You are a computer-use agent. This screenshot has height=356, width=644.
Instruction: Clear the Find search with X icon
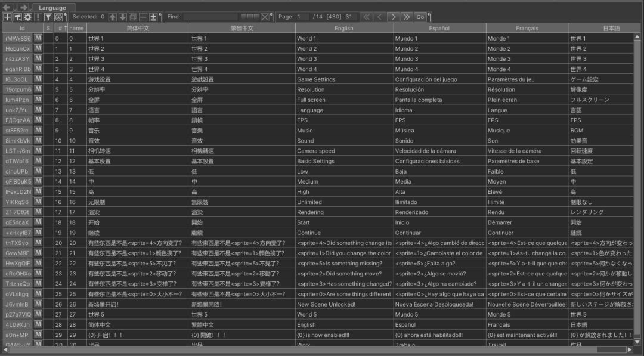(x=265, y=17)
